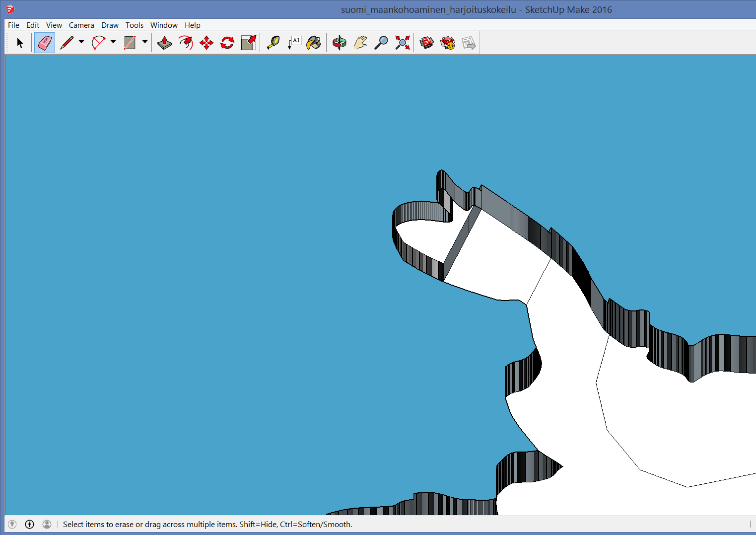Pick the Paint Bucket tool
The image size is (756, 535).
pyautogui.click(x=314, y=43)
